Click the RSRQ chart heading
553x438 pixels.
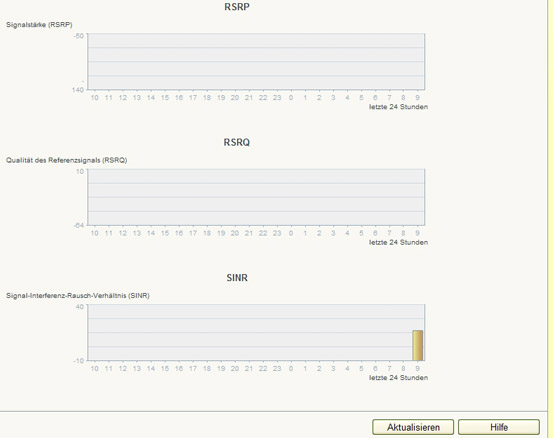pyautogui.click(x=237, y=142)
